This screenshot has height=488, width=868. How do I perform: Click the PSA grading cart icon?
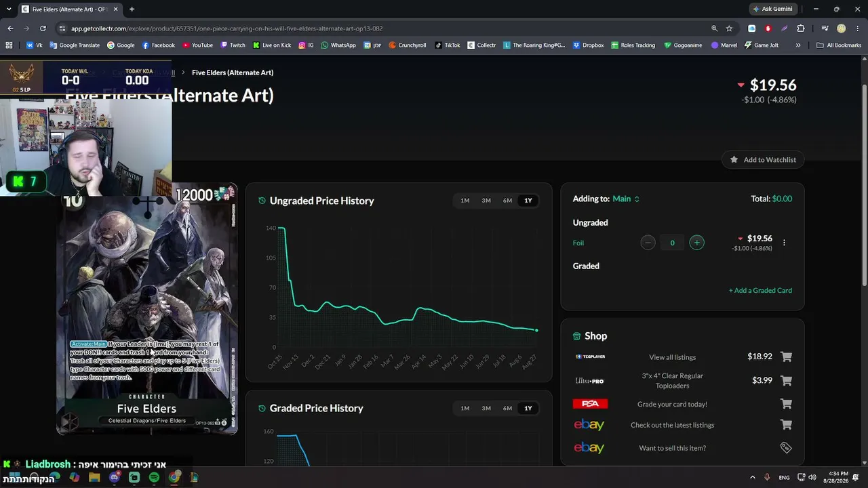(786, 404)
